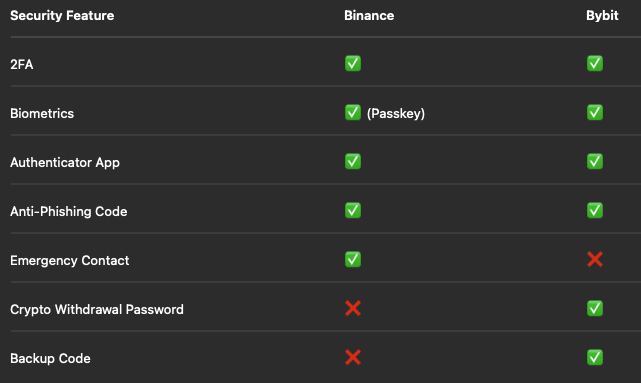Click the Emergency Contact row label
The height and width of the screenshot is (383, 641).
pyautogui.click(x=69, y=260)
